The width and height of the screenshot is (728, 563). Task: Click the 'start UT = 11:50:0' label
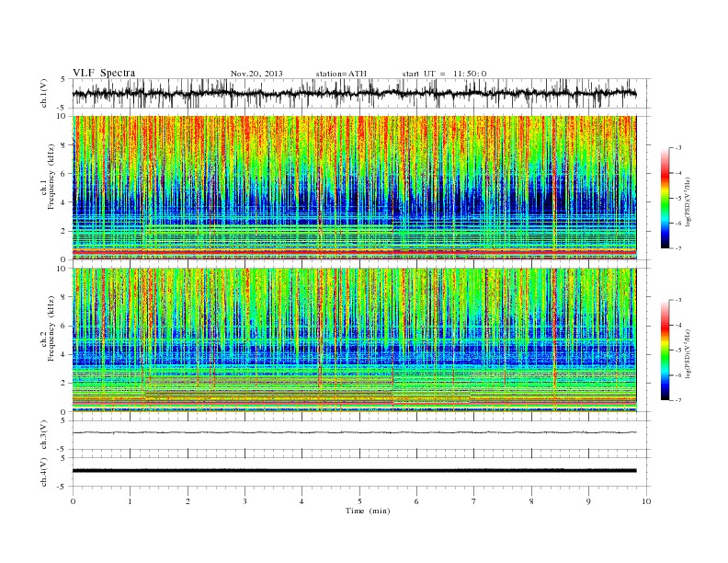pyautogui.click(x=444, y=74)
